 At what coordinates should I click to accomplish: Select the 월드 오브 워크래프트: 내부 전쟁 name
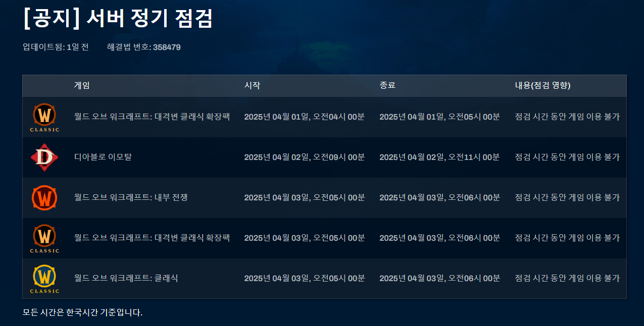point(131,197)
